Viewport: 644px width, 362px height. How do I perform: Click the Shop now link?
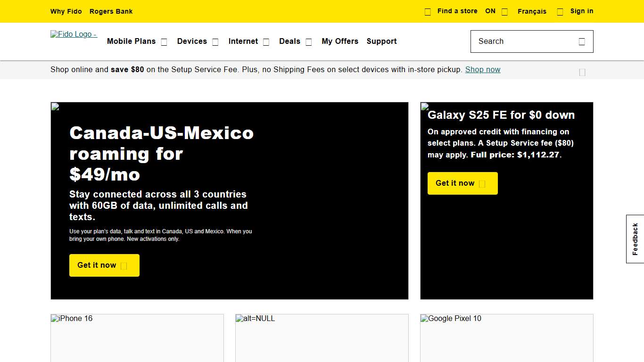point(482,69)
